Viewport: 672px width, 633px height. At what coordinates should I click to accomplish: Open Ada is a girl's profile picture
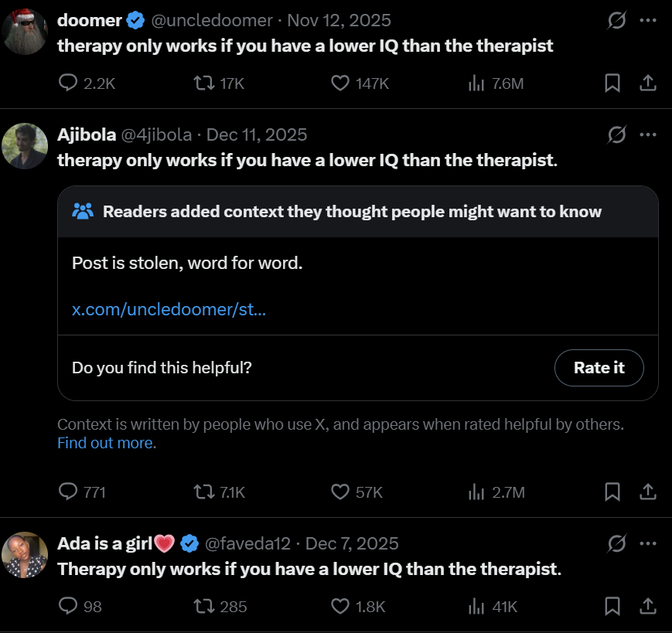25,555
